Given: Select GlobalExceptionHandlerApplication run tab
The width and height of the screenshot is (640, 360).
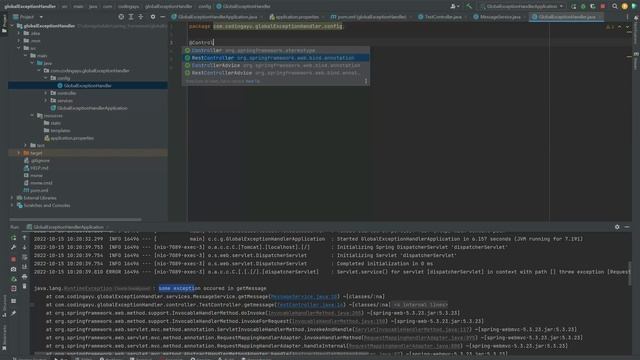Looking at the screenshot, I should pos(68,227).
